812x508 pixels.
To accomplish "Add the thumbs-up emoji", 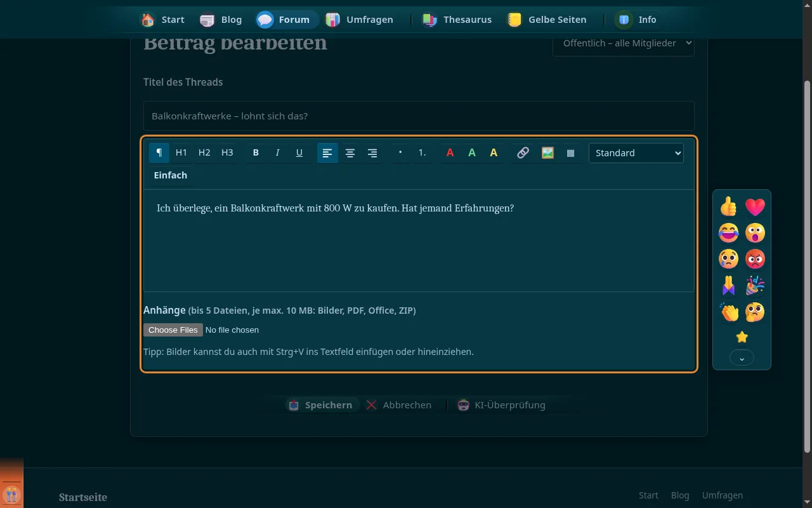I will (729, 206).
